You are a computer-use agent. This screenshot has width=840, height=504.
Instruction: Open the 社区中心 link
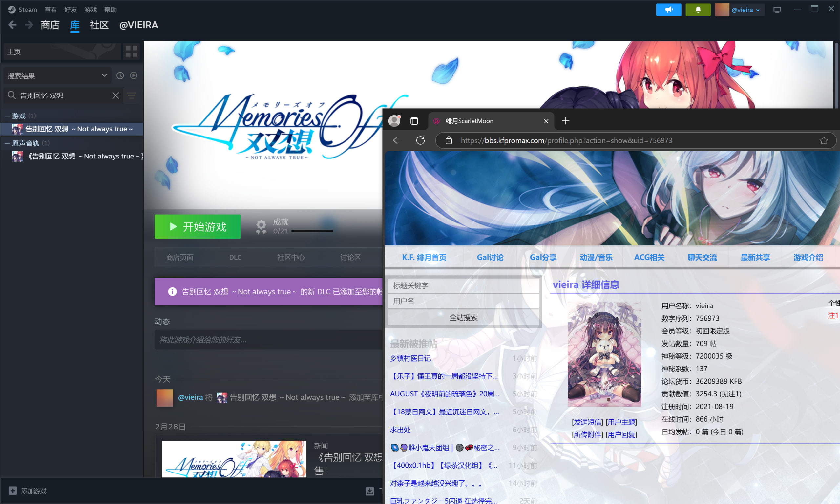[291, 257]
